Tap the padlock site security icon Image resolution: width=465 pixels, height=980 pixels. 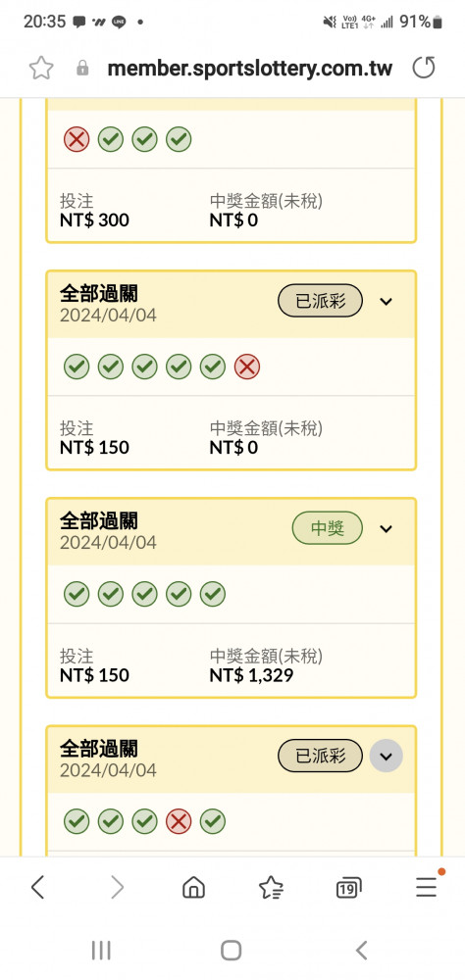pyautogui.click(x=82, y=69)
